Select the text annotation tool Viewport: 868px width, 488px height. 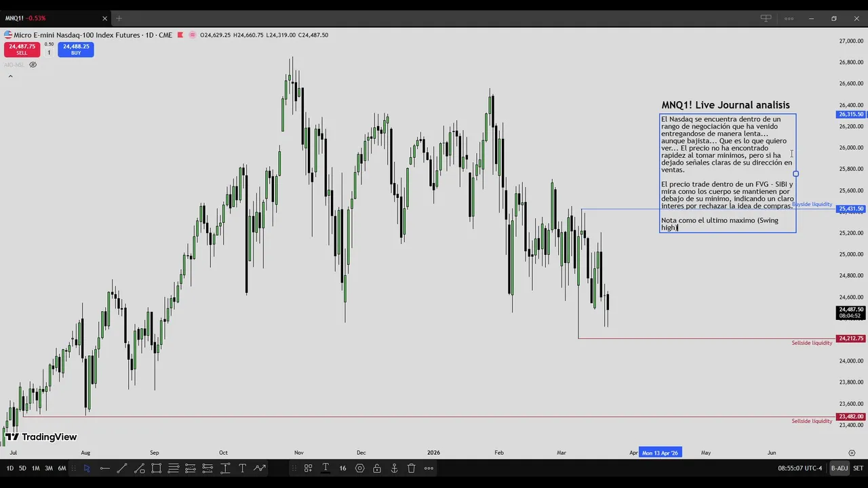[x=242, y=468]
